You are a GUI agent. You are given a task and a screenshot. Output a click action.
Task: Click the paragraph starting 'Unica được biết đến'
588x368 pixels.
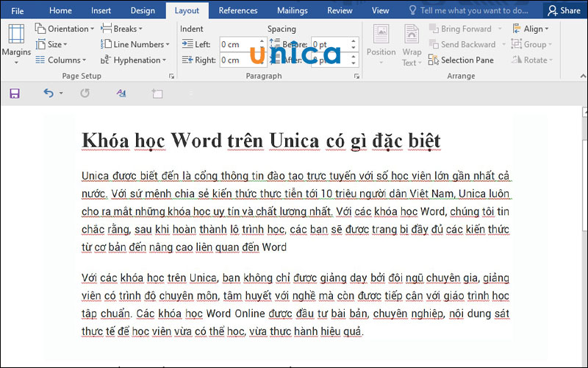296,211
